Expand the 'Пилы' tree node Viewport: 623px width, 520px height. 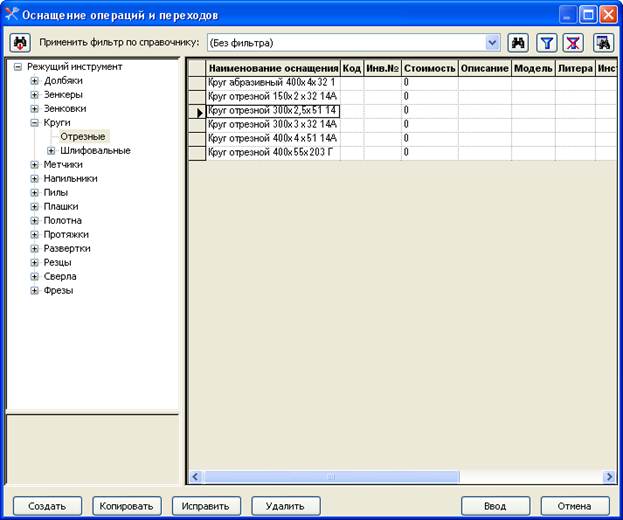click(35, 193)
